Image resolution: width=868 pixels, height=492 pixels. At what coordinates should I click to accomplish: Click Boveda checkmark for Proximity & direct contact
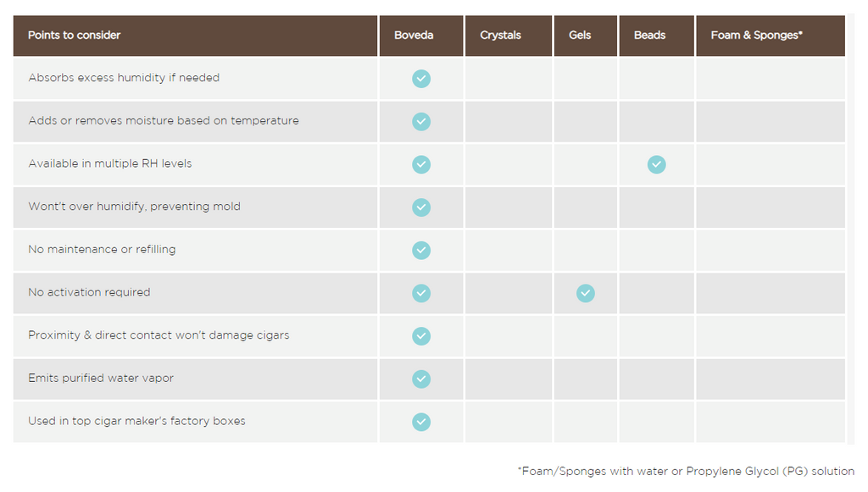coord(421,336)
